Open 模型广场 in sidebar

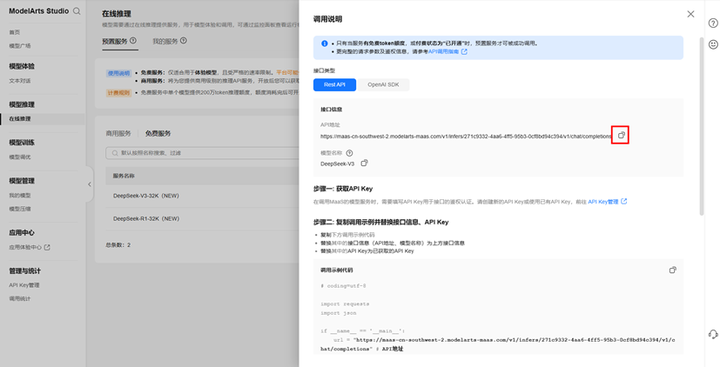click(20, 46)
